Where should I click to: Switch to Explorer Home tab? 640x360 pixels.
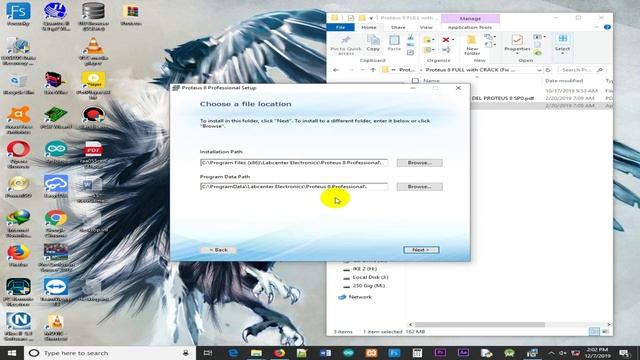(x=369, y=27)
